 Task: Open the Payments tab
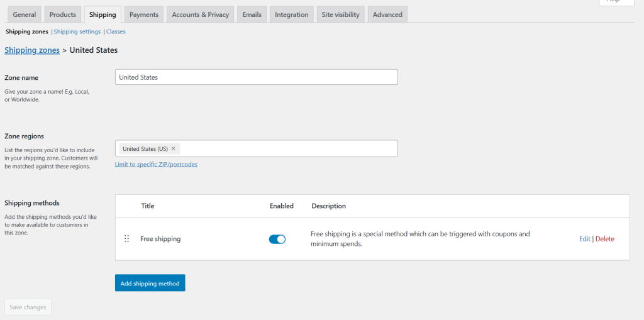point(144,14)
